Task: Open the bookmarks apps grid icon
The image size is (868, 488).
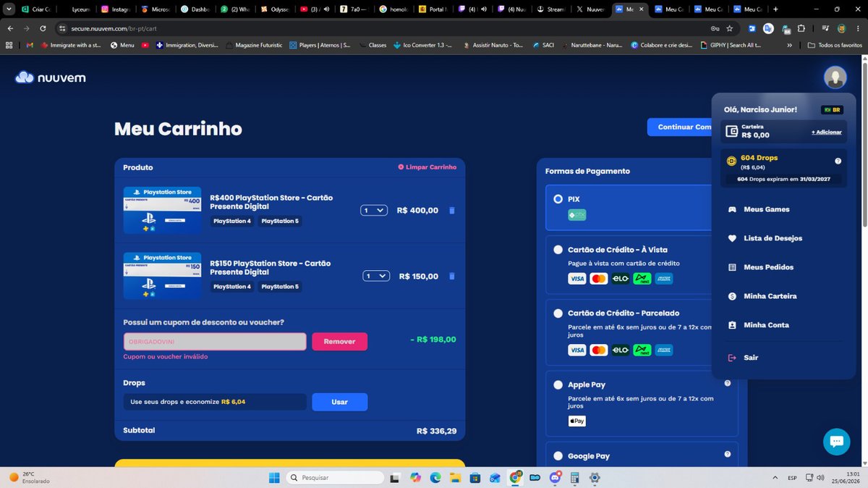Action: (x=9, y=45)
